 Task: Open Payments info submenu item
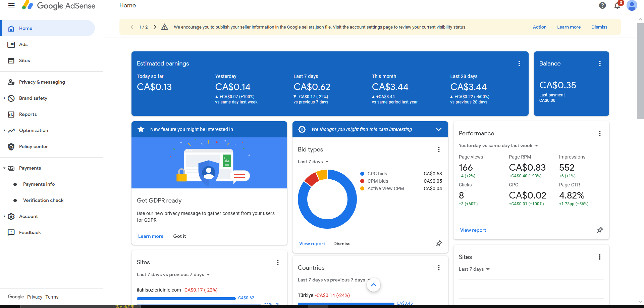tap(39, 184)
